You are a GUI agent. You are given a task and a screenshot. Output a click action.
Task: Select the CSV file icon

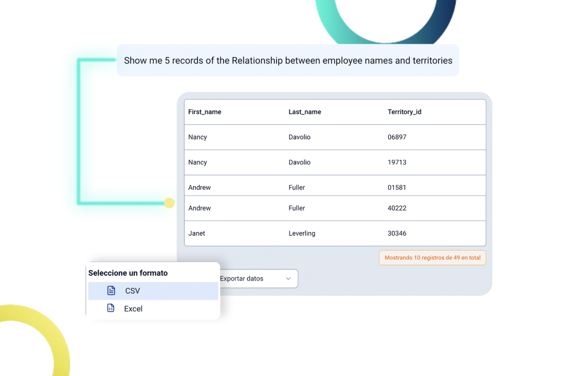click(x=111, y=290)
